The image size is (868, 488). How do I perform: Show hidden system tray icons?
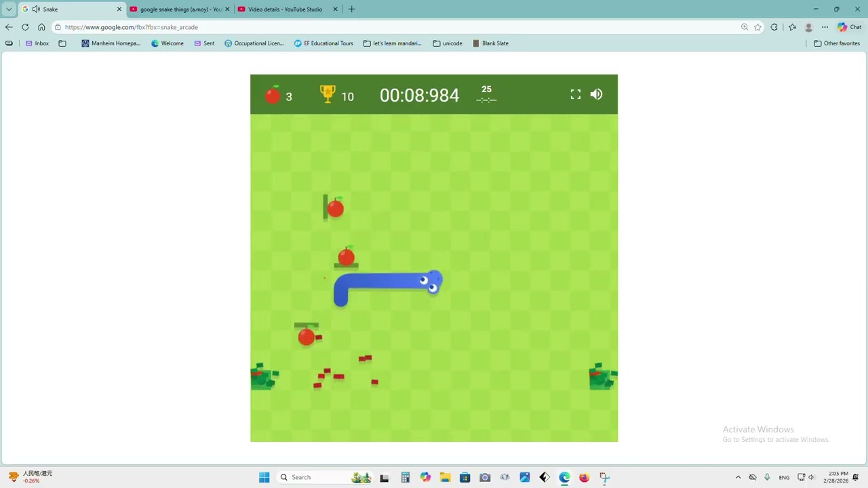coord(738,477)
